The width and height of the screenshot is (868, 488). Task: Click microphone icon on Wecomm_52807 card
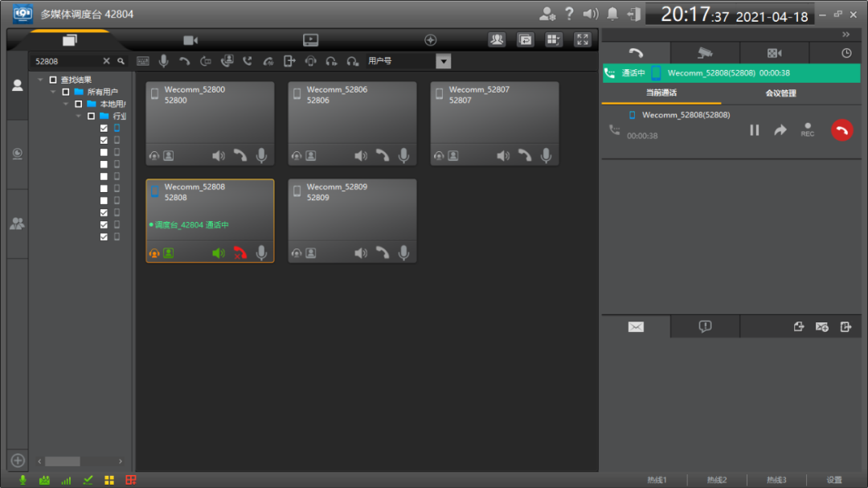[546, 156]
